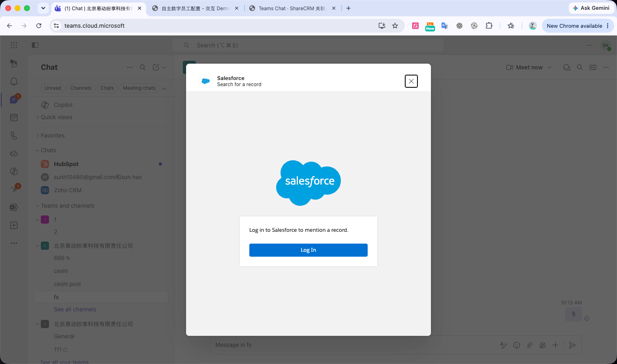Expand the Quick views section
The width and height of the screenshot is (617, 364).
pos(38,117)
